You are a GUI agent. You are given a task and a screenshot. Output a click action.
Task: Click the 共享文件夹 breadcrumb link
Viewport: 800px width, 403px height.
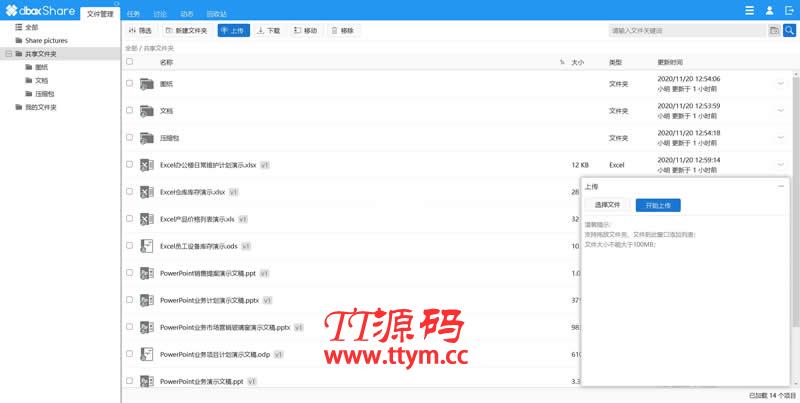[159, 48]
